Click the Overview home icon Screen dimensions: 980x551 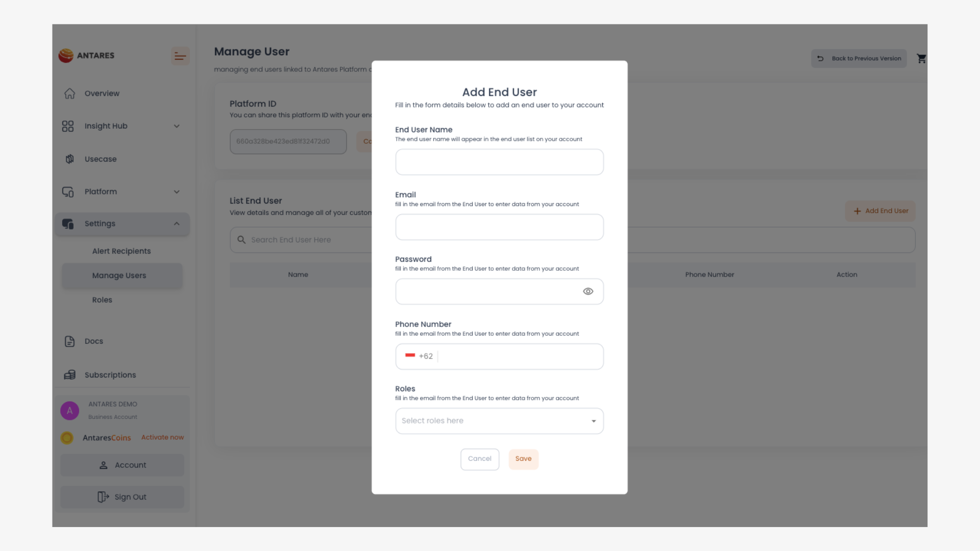click(70, 93)
